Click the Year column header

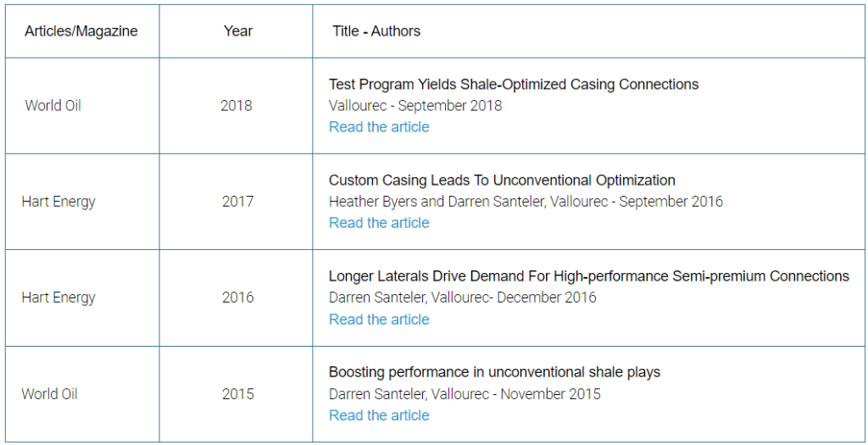click(238, 31)
